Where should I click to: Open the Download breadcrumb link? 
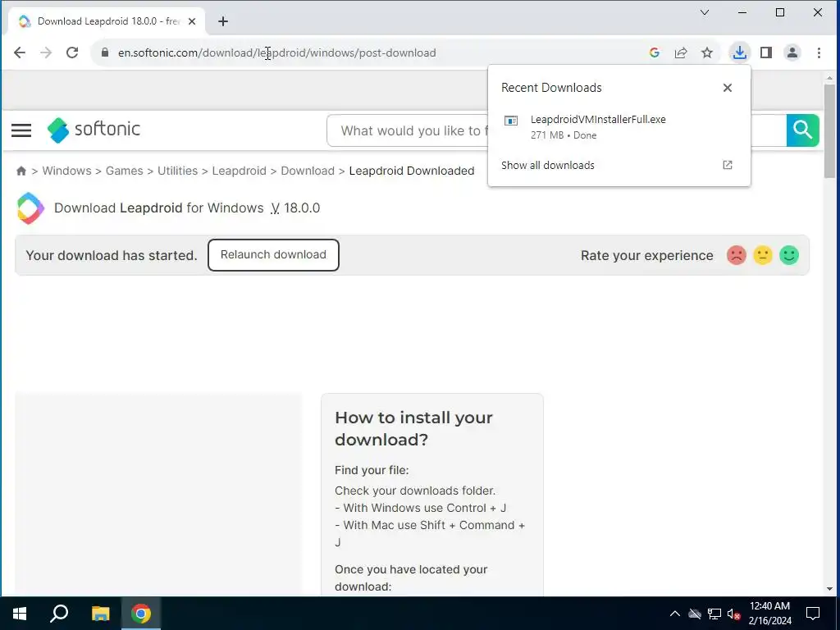[x=308, y=171]
